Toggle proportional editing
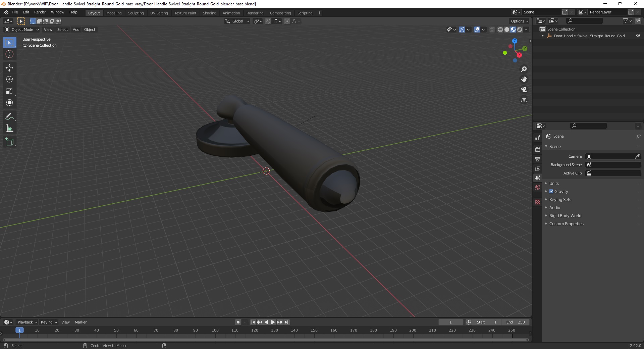644x349 pixels. click(287, 21)
